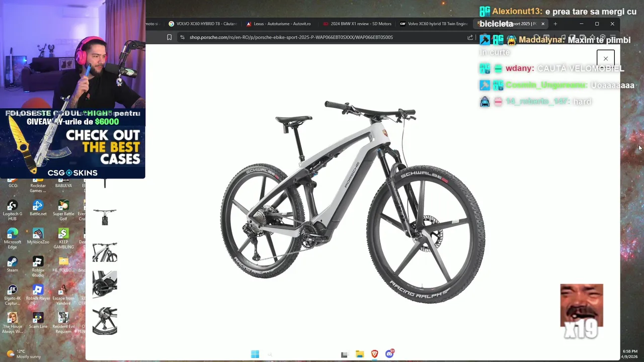Image resolution: width=644 pixels, height=362 pixels.
Task: Open KEEP GAMBLING desktop shortcut
Action: pyautogui.click(x=63, y=238)
